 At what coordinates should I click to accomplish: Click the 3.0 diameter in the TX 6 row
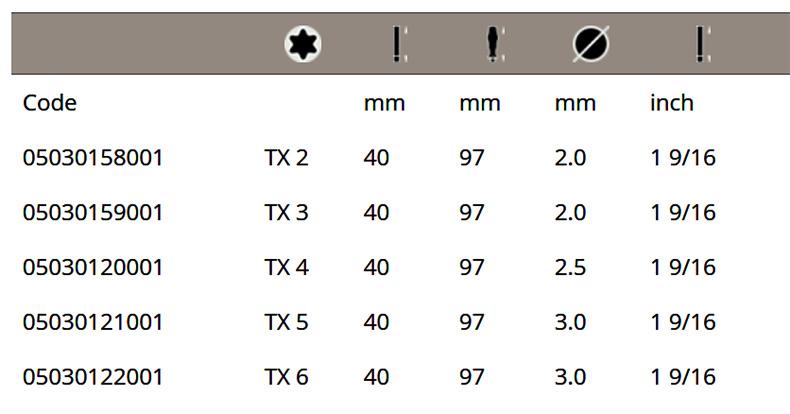point(571,378)
